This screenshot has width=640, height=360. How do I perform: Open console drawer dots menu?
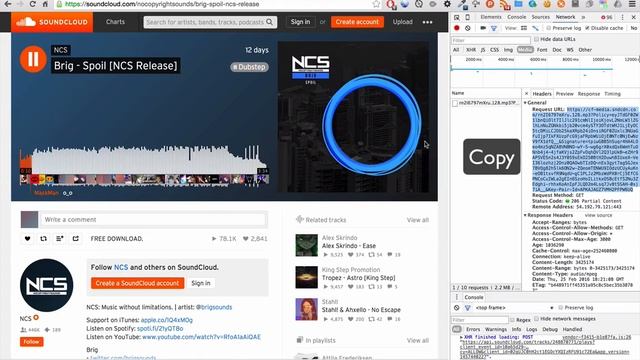pos(457,297)
